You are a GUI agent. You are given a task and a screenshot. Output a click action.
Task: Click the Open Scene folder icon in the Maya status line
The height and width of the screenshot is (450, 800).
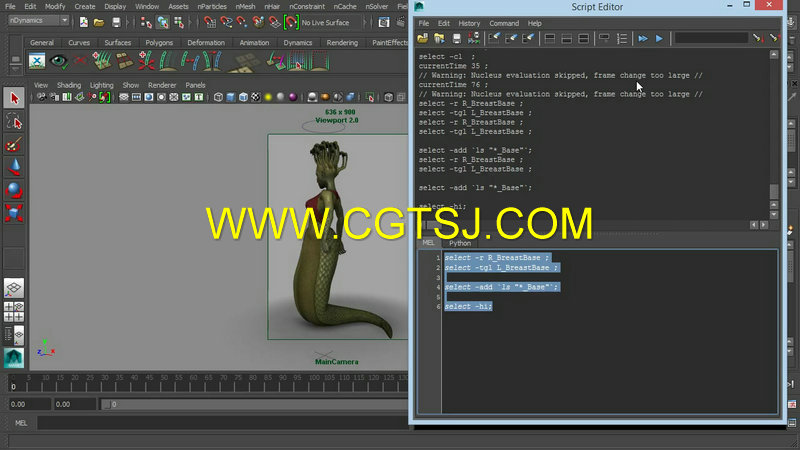pos(99,22)
